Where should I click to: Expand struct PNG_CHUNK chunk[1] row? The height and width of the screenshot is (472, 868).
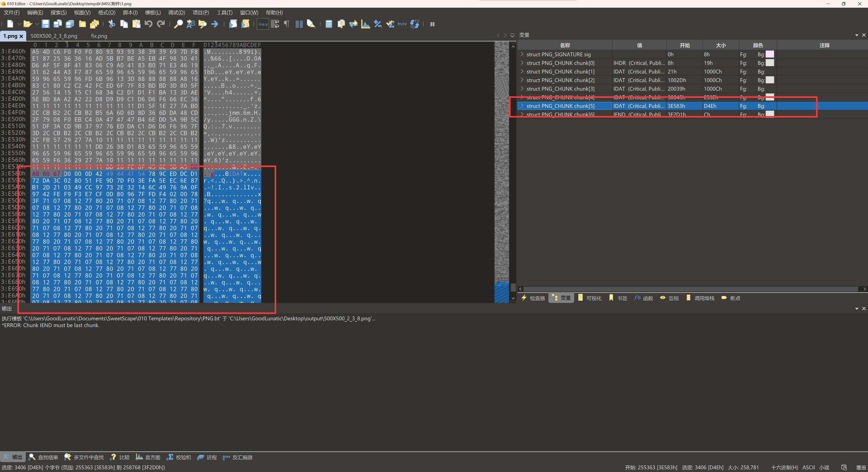[x=522, y=71]
